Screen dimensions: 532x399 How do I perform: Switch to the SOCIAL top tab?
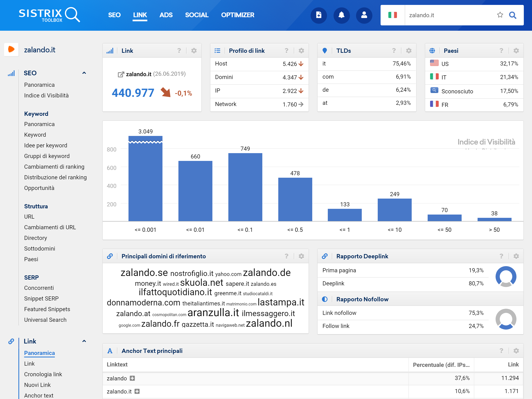click(197, 15)
